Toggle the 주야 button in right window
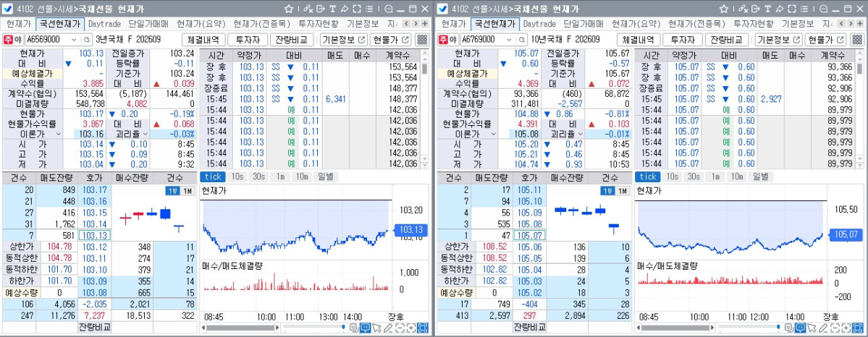This screenshot has width=868, height=337. click(x=448, y=40)
